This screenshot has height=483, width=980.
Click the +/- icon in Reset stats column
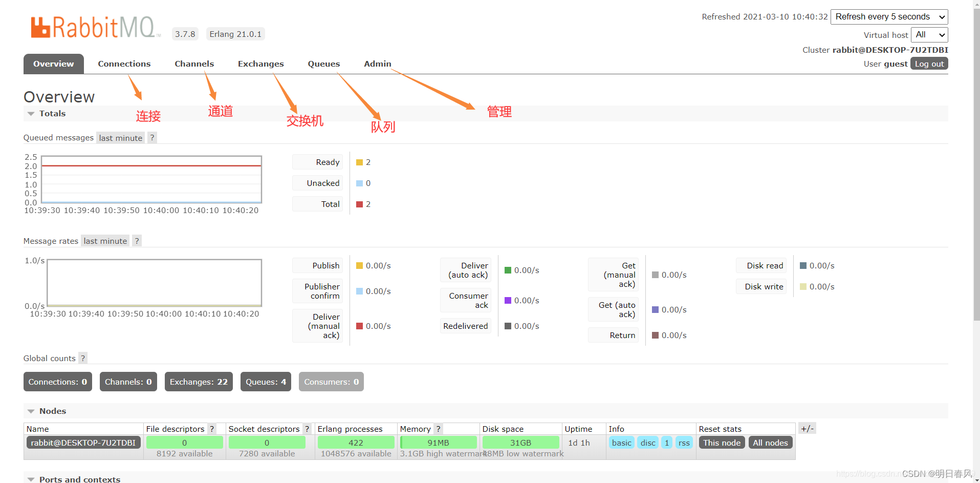807,428
